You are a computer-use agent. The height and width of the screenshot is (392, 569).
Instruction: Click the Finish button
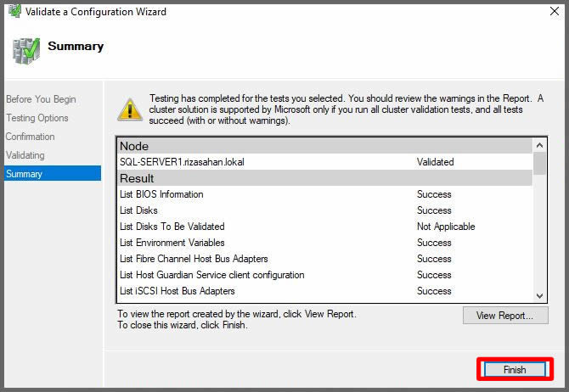(x=515, y=370)
